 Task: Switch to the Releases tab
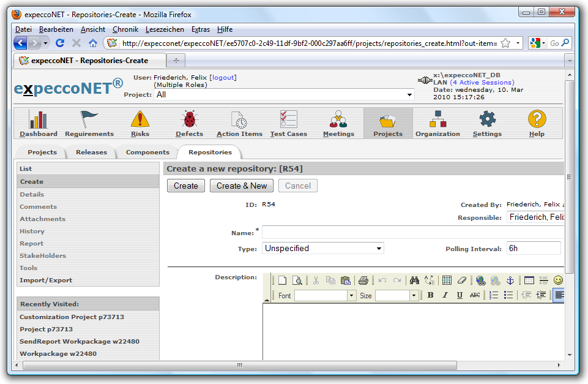tap(91, 152)
